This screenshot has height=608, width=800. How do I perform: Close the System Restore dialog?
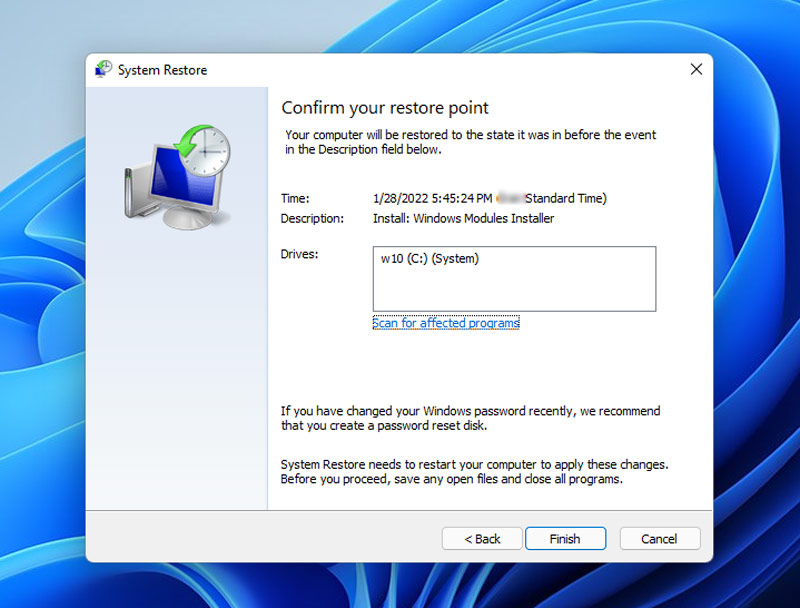pos(696,70)
